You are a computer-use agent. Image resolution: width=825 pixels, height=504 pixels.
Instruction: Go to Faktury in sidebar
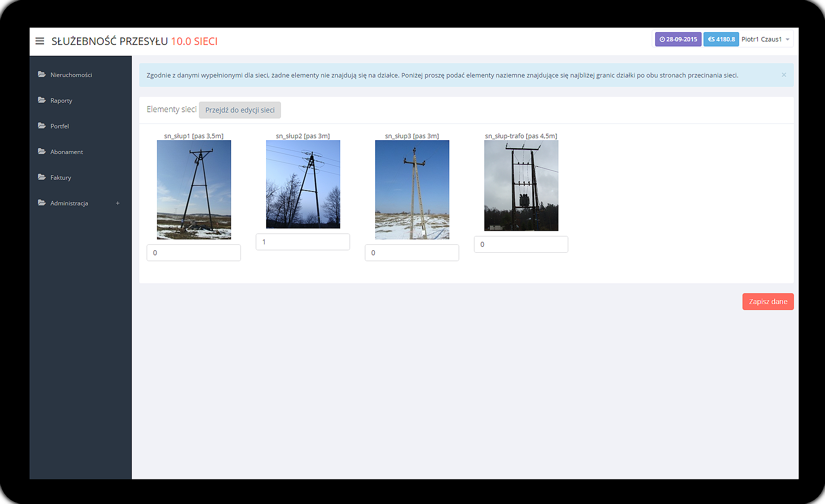pos(61,178)
